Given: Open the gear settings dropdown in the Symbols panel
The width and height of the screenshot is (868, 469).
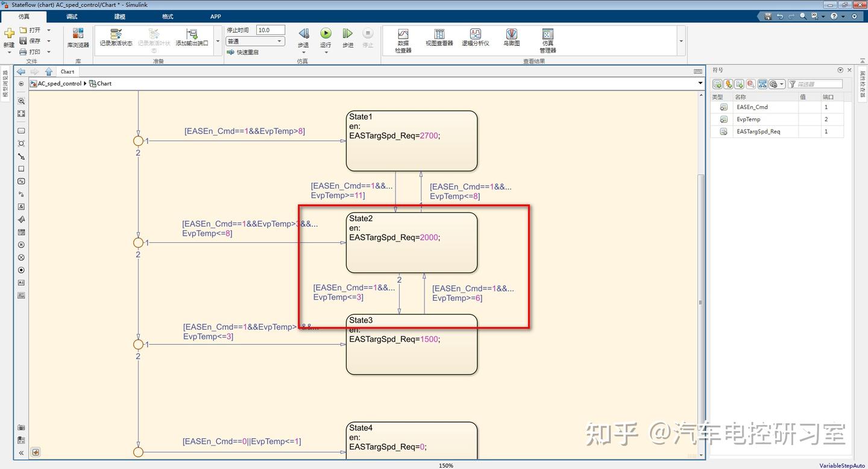Looking at the screenshot, I should [776, 84].
